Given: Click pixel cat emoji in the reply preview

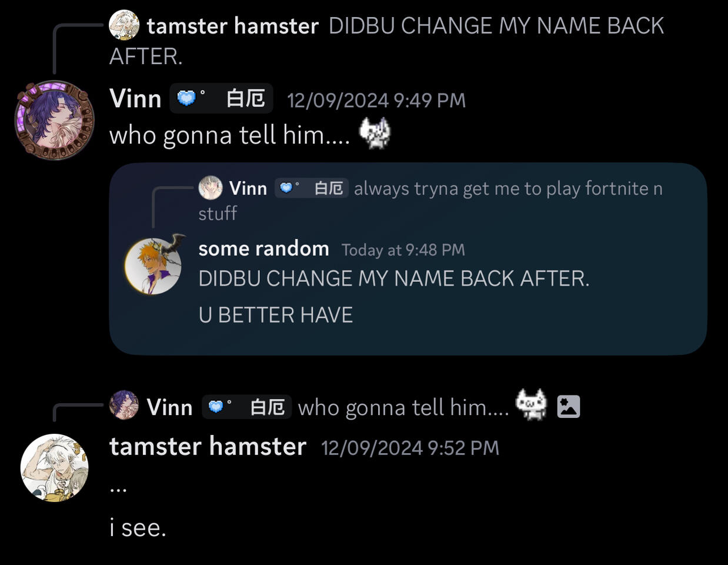Looking at the screenshot, I should pos(531,406).
